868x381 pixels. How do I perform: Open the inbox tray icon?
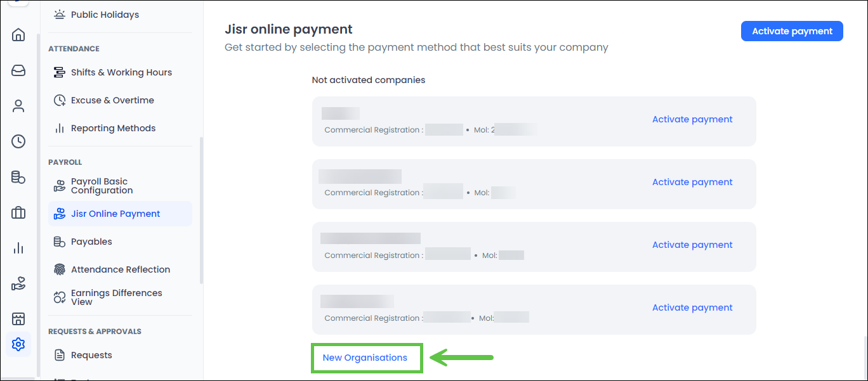[18, 70]
